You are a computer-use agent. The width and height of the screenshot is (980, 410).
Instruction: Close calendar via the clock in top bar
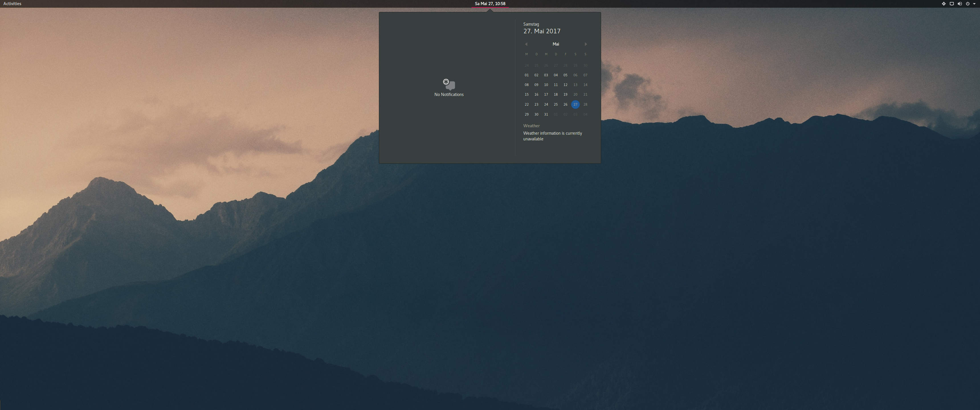tap(490, 4)
